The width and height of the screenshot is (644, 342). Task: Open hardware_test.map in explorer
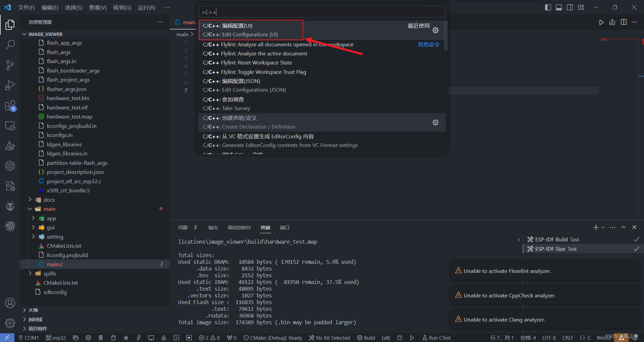point(95,116)
